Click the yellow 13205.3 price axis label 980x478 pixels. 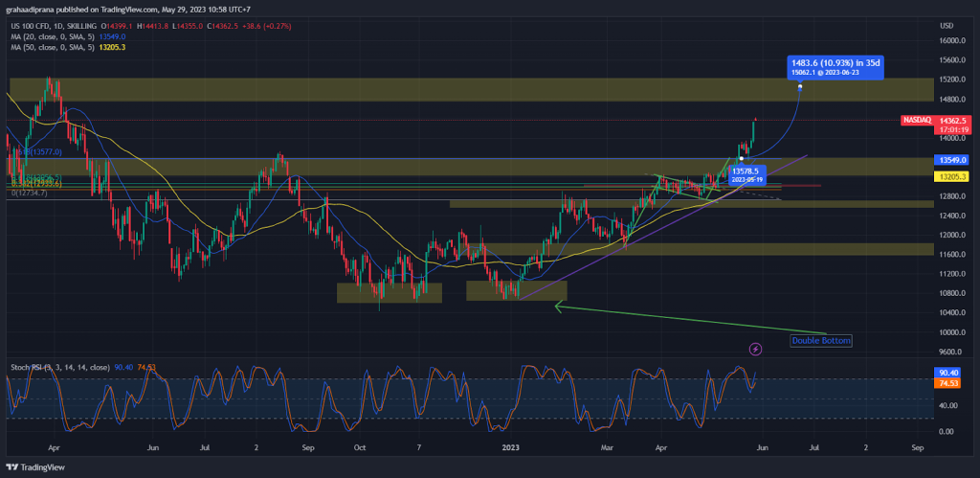[x=952, y=177]
